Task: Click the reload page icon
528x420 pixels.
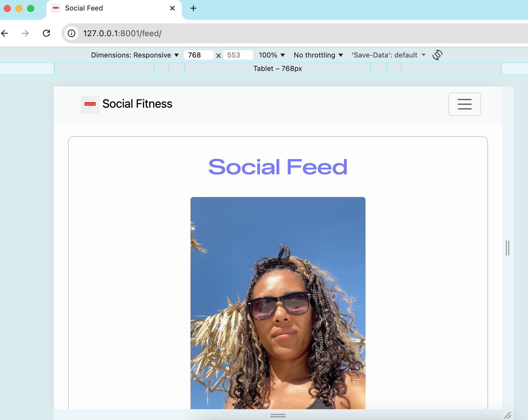Action: point(47,33)
